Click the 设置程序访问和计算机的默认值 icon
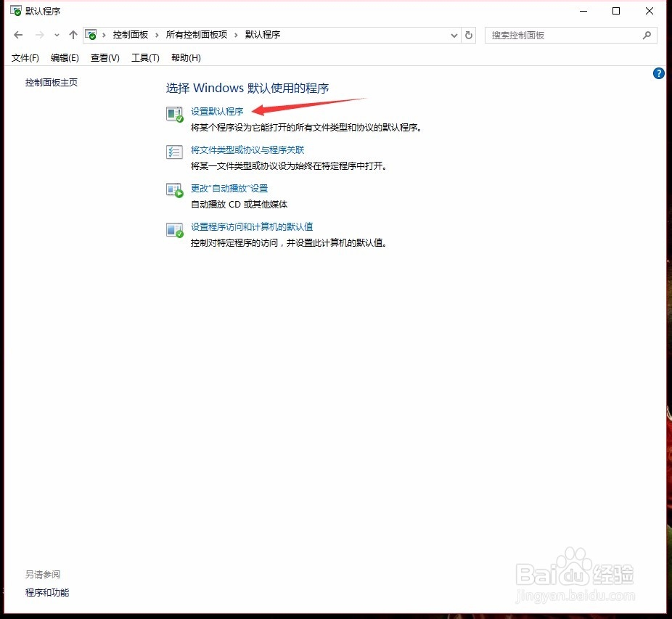Viewport: 672px width, 619px height. pos(174,228)
